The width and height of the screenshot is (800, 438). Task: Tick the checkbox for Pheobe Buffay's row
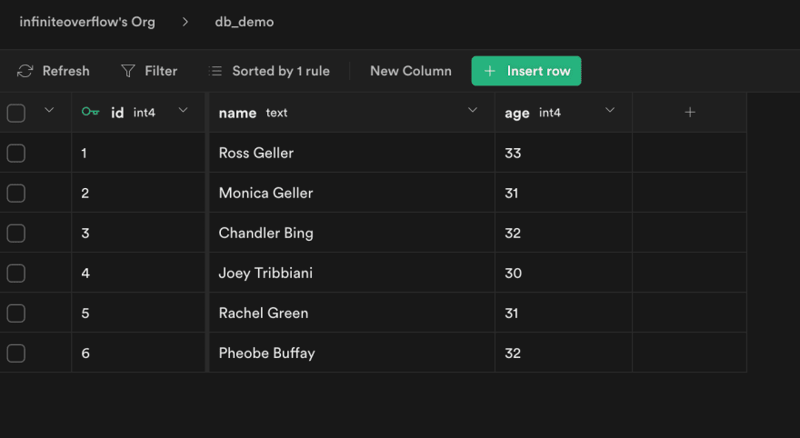16,353
